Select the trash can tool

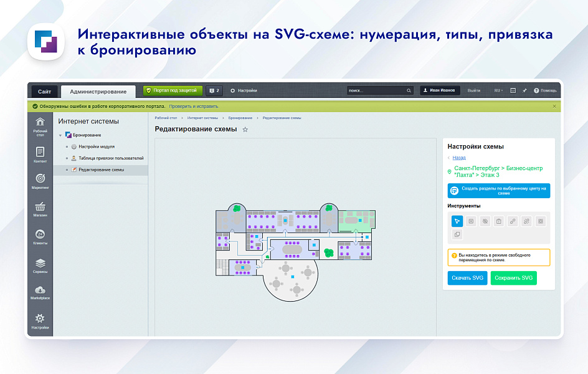click(499, 221)
